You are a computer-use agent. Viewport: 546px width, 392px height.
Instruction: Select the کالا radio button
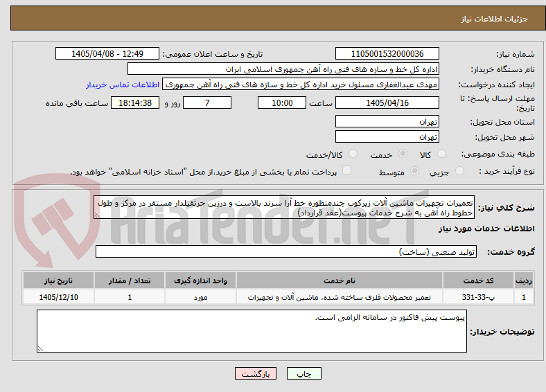(441, 154)
